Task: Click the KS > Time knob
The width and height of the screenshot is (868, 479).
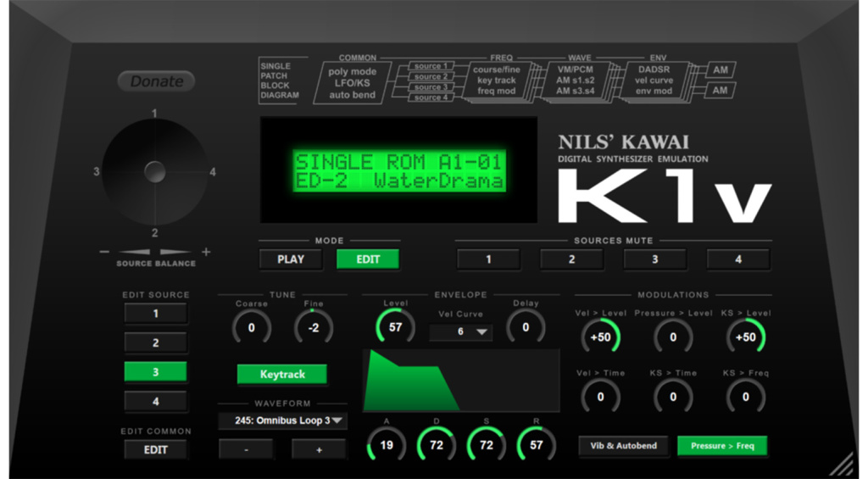Action: 673,397
